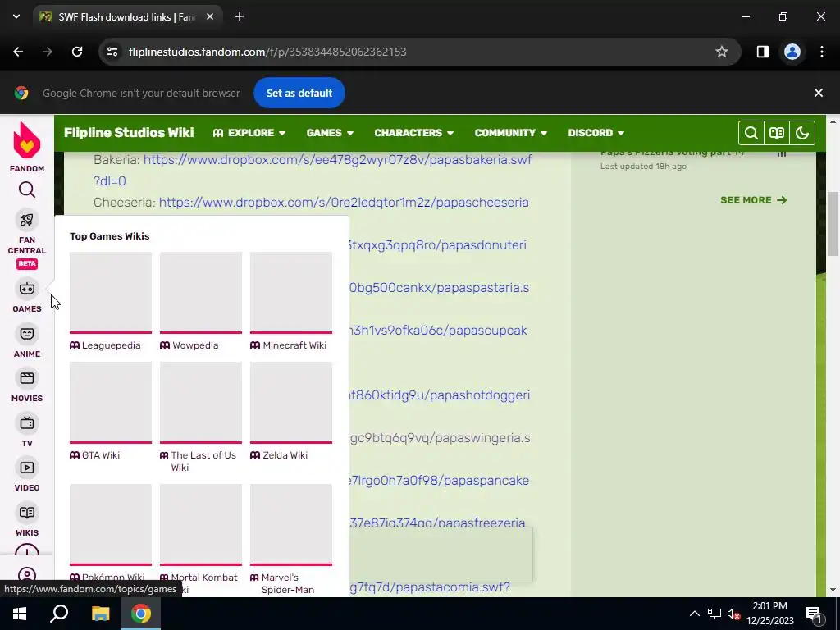This screenshot has height=630, width=840.
Task: Open Leaguepedia thumbnail
Action: point(111,293)
